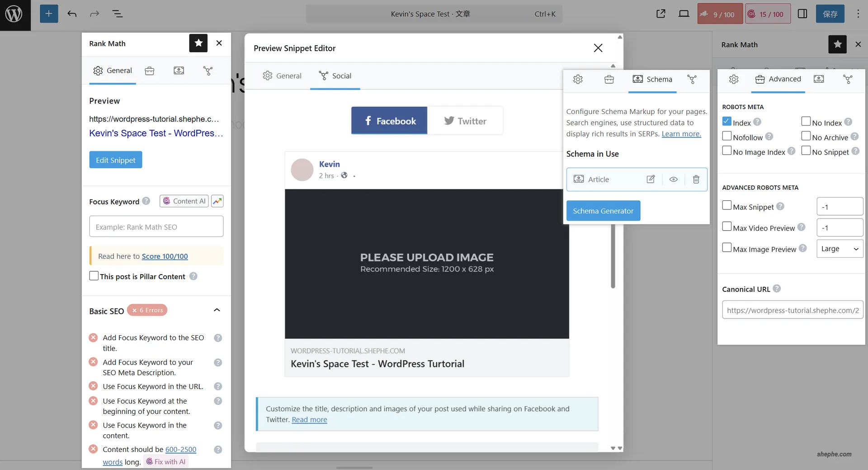This screenshot has height=470, width=868.
Task: Open post in new tab icon
Action: pyautogui.click(x=660, y=14)
